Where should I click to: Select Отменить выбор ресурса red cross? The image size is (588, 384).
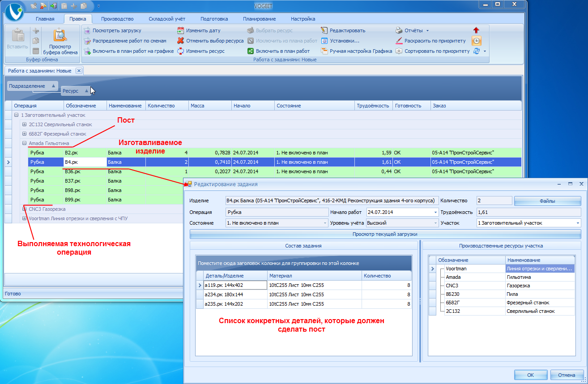pos(181,41)
